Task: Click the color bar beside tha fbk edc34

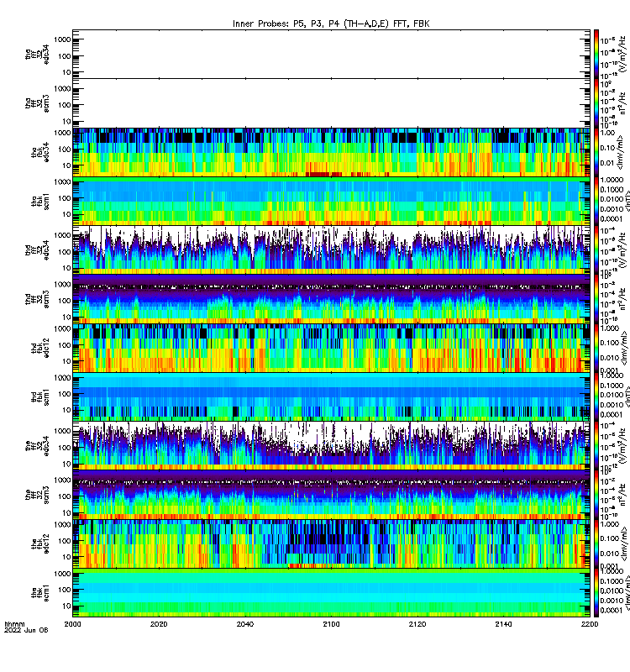Action: (596, 152)
